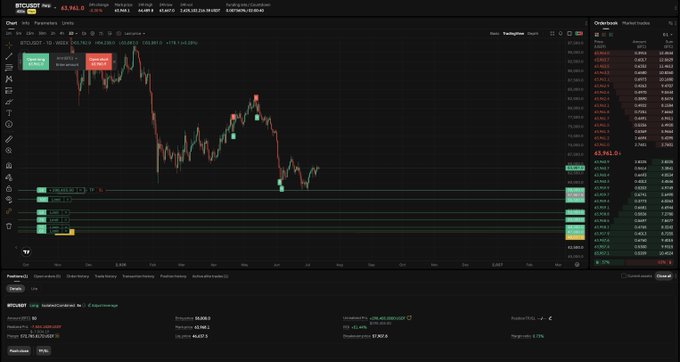Click share icon next to Unrealized PnL

(409, 318)
